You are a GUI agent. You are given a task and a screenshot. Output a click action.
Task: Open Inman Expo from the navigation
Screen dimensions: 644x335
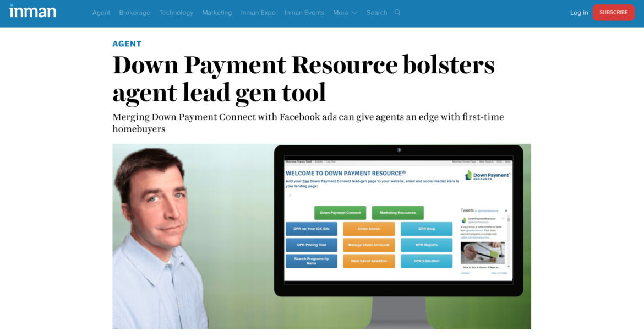258,13
